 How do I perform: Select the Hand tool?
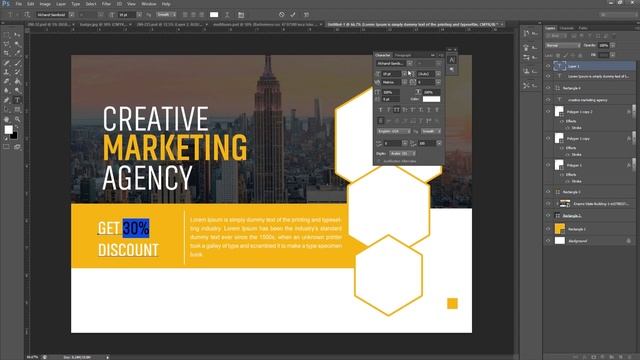(7, 119)
